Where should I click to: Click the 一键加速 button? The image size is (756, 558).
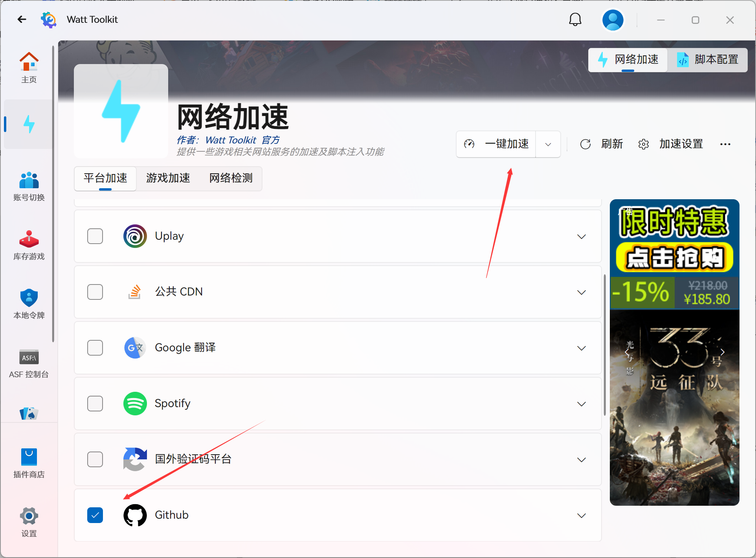pyautogui.click(x=497, y=144)
